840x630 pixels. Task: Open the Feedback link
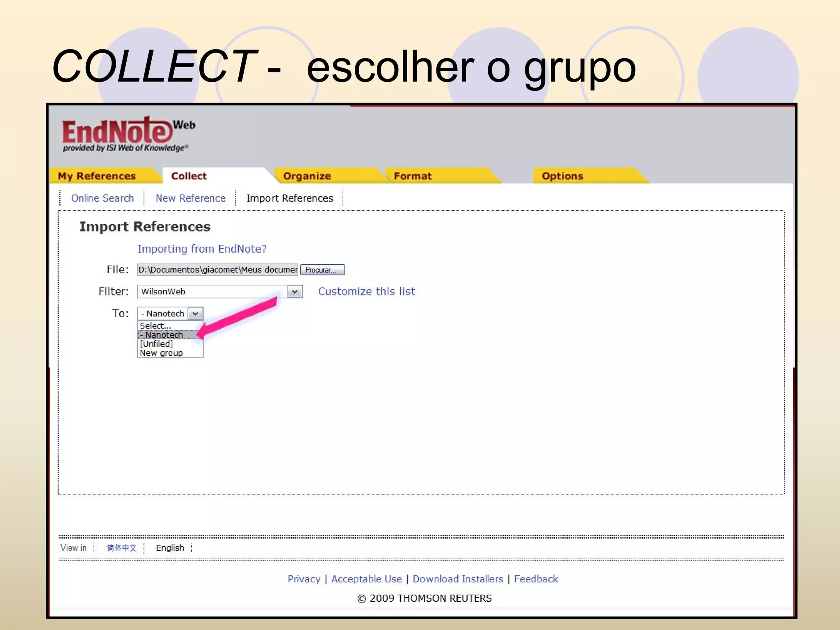(536, 579)
